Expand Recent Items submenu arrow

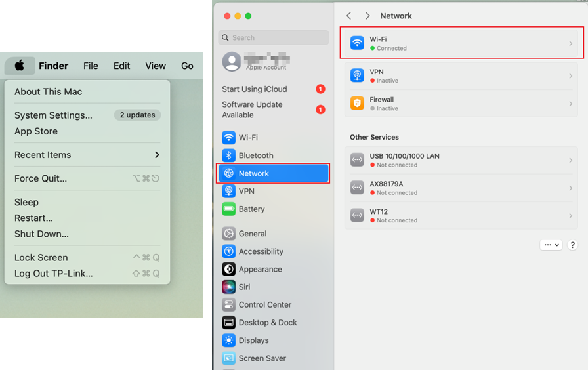157,155
